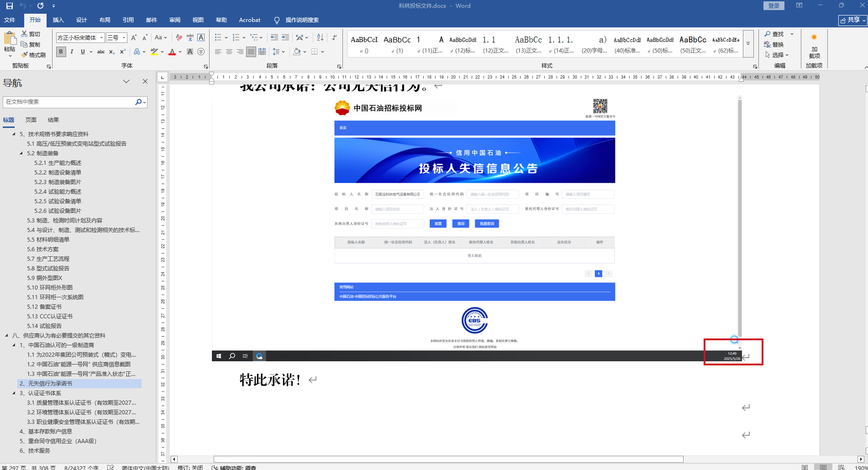This screenshot has height=470, width=868.
Task: Click the Sign in (登录) button
Action: [774, 5]
